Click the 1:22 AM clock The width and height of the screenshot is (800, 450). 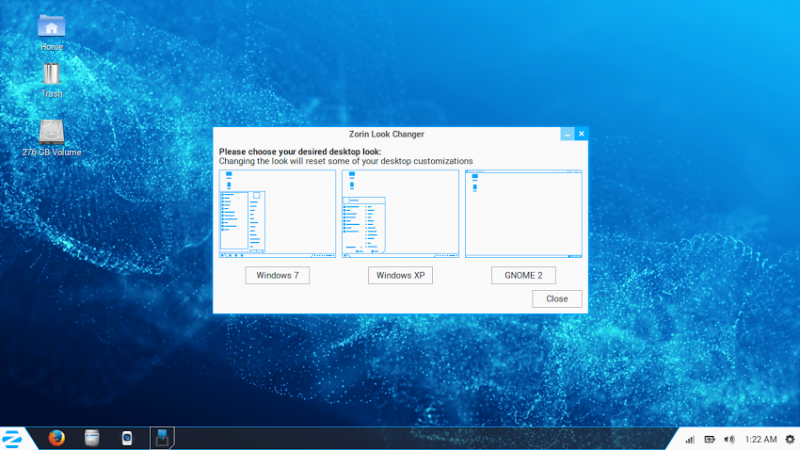pos(761,439)
